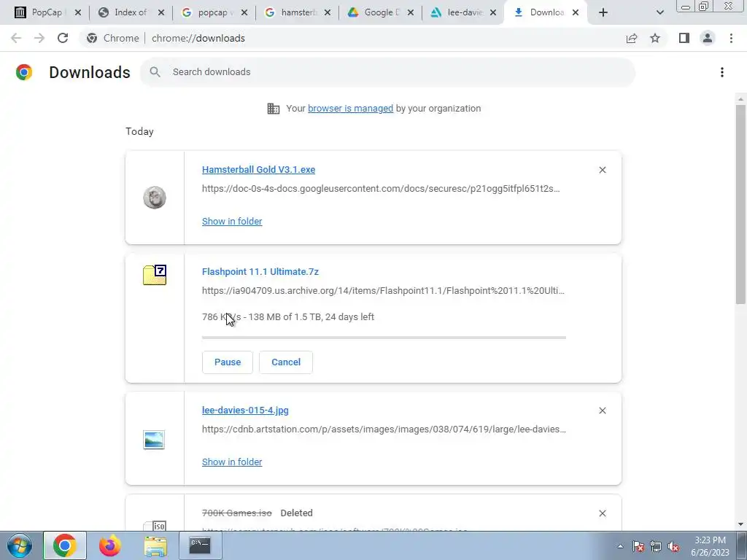
Task: Close the Index of tab
Action: pyautogui.click(x=161, y=12)
